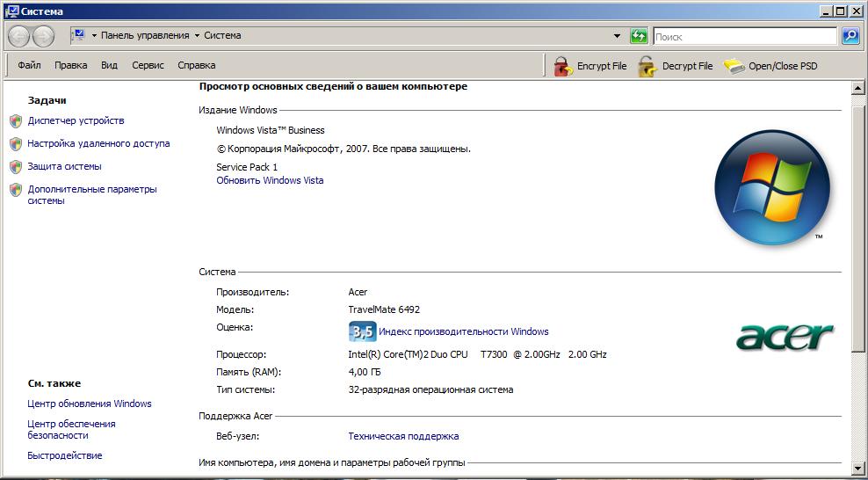The height and width of the screenshot is (480, 868).
Task: Open Центр обновления Windows link
Action: point(89,404)
